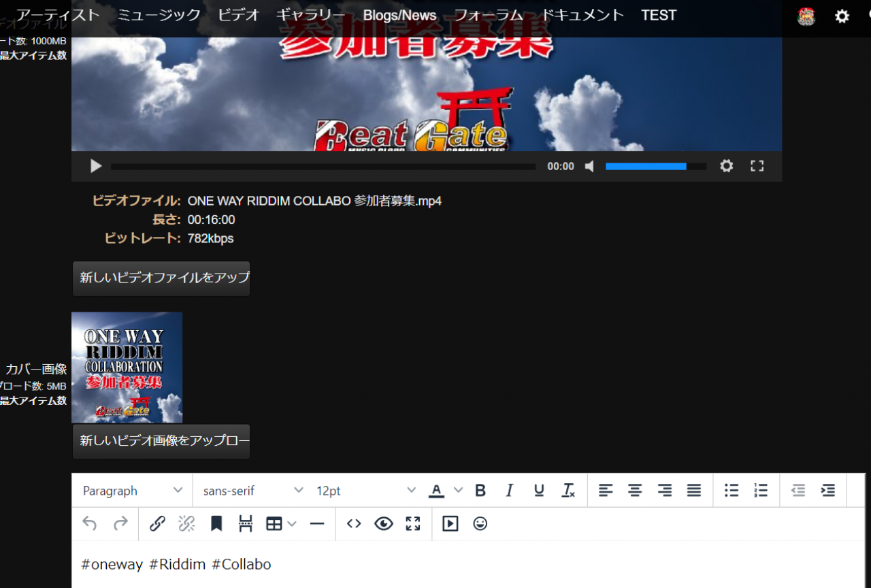Redo the last edit
This screenshot has width=871, height=588.
point(120,523)
